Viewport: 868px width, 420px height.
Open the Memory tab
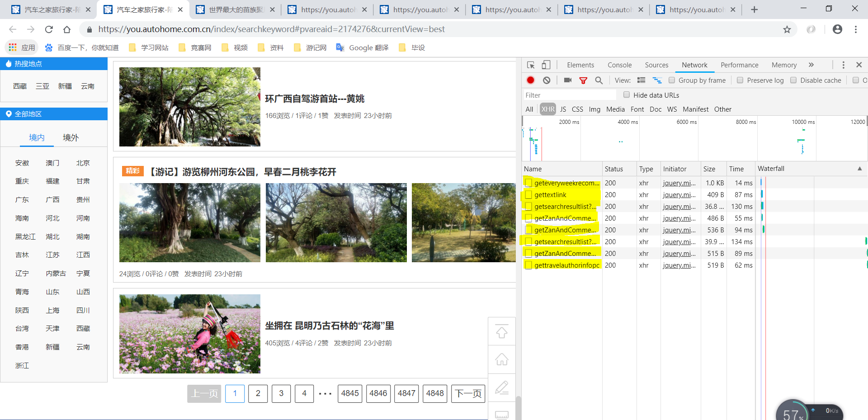click(x=784, y=65)
